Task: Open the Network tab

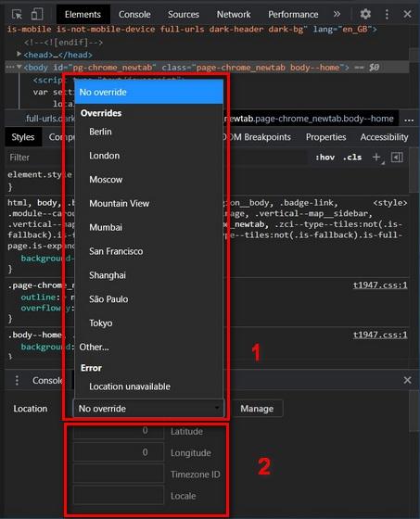Action: [234, 15]
